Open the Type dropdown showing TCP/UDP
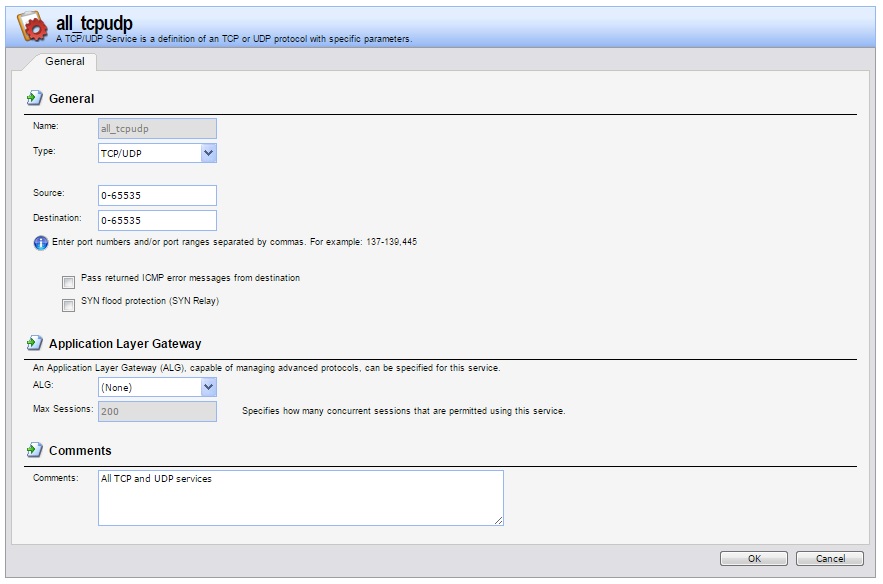Viewport: 883px width, 584px height. pyautogui.click(x=157, y=153)
